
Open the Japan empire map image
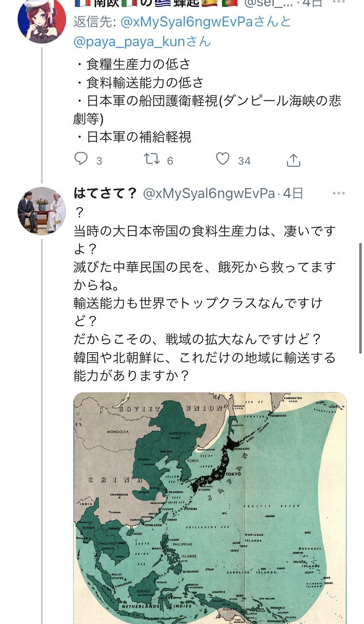click(210, 506)
